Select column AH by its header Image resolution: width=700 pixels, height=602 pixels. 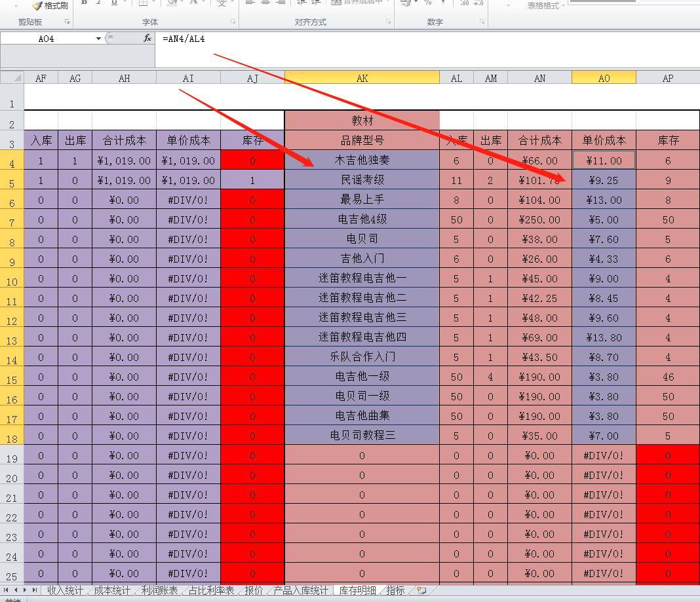pos(124,78)
